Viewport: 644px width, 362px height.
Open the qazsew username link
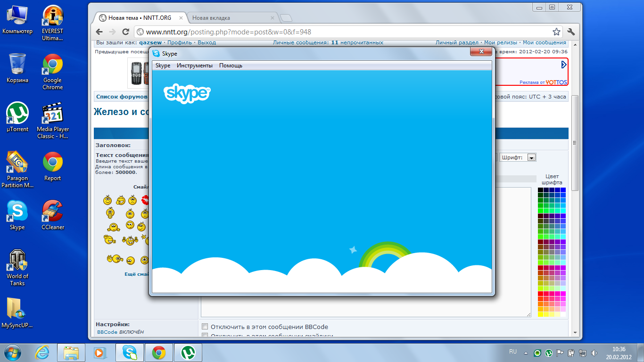[150, 42]
